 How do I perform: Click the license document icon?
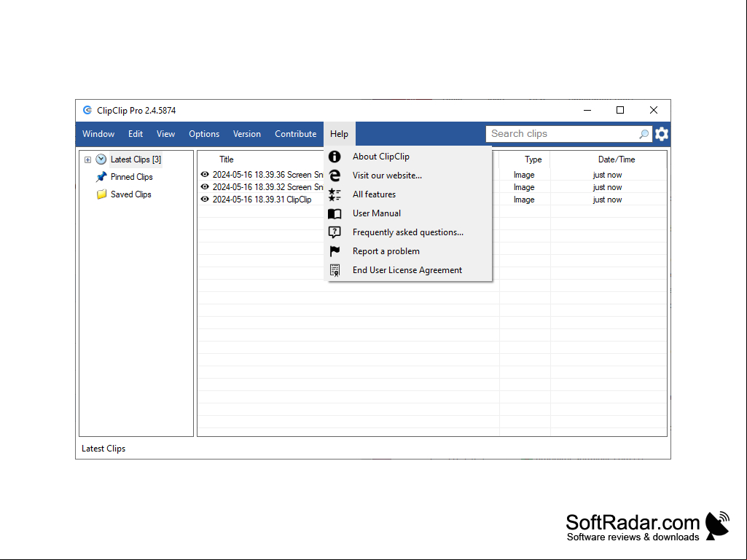[x=335, y=270]
